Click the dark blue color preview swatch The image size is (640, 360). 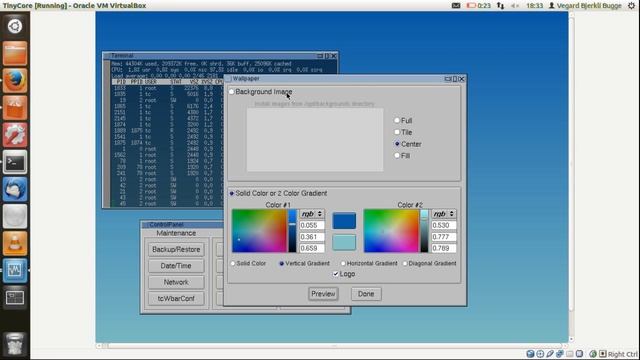click(344, 221)
